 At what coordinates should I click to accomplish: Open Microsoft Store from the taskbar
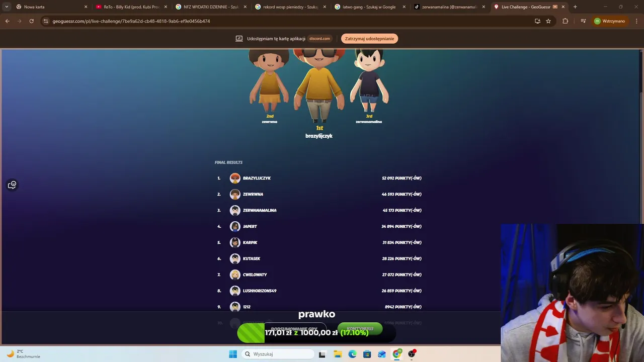(367, 354)
